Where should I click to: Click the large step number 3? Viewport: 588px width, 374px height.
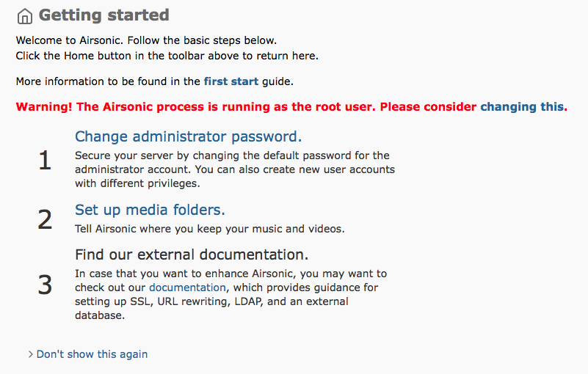pyautogui.click(x=45, y=285)
